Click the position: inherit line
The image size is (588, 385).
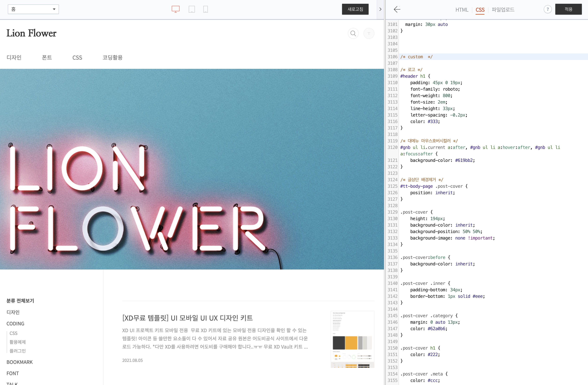click(x=432, y=193)
